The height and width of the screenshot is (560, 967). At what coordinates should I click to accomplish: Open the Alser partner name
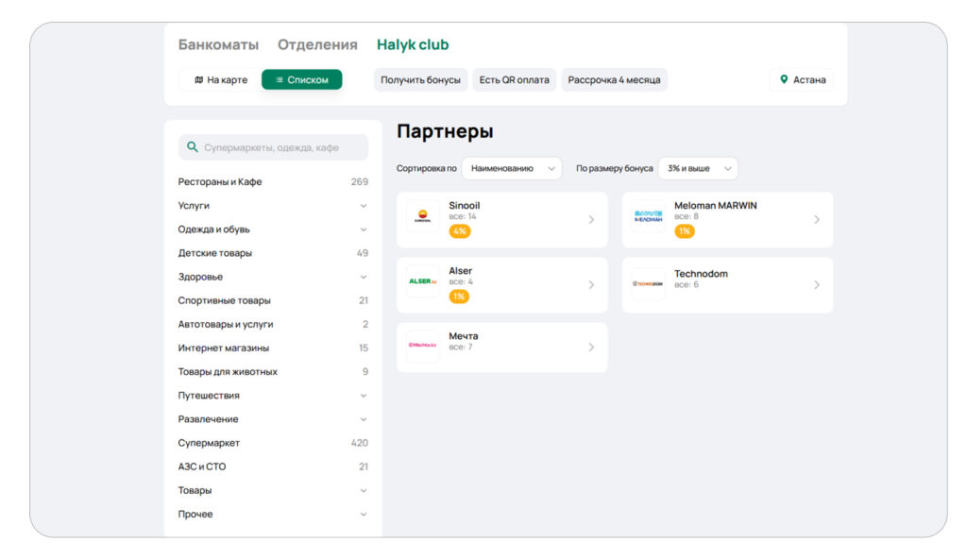pyautogui.click(x=460, y=271)
